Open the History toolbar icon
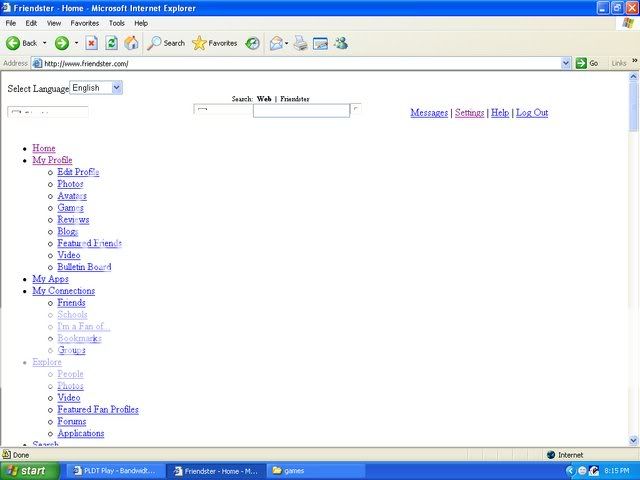The height and width of the screenshot is (480, 640). 253,43
